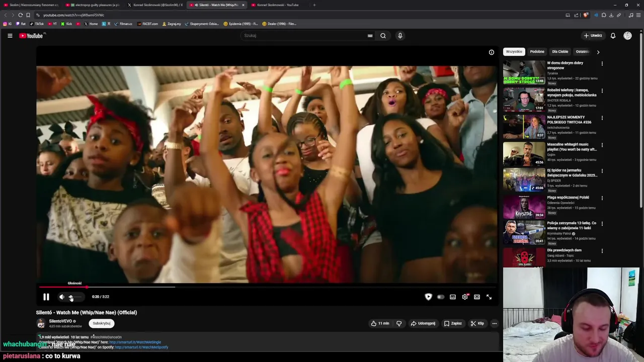This screenshot has width=644, height=362.
Task: Show video info card icon
Action: 492,52
